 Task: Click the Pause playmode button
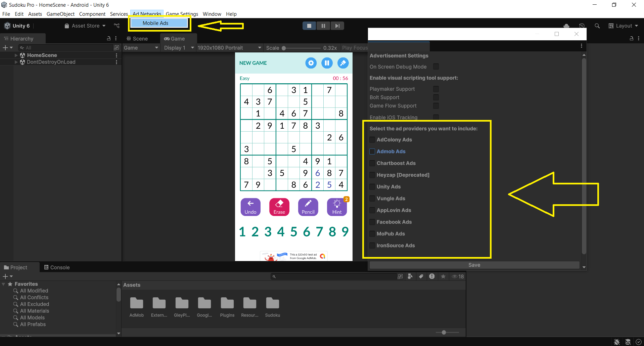click(x=323, y=26)
